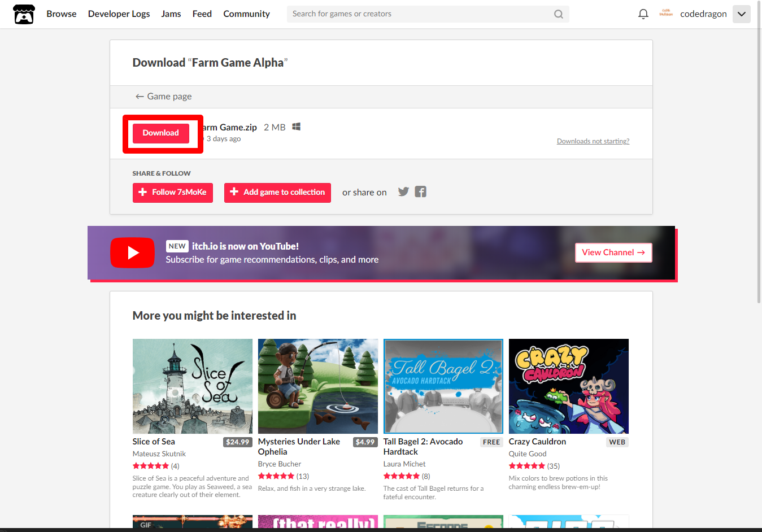Open Crazy Cauldron thumbnail
The height and width of the screenshot is (532, 762).
(569, 386)
